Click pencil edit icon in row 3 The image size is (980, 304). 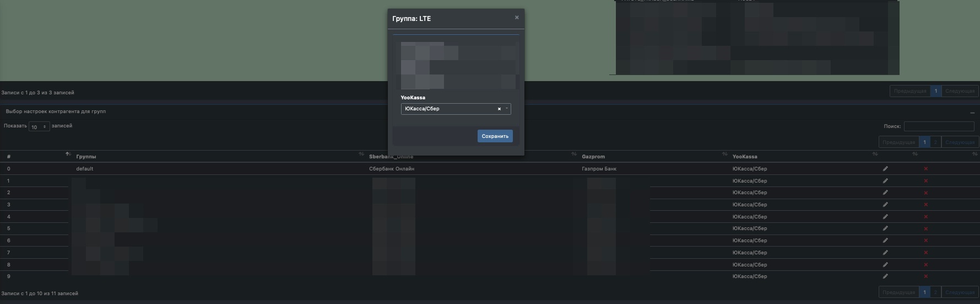[885, 205]
